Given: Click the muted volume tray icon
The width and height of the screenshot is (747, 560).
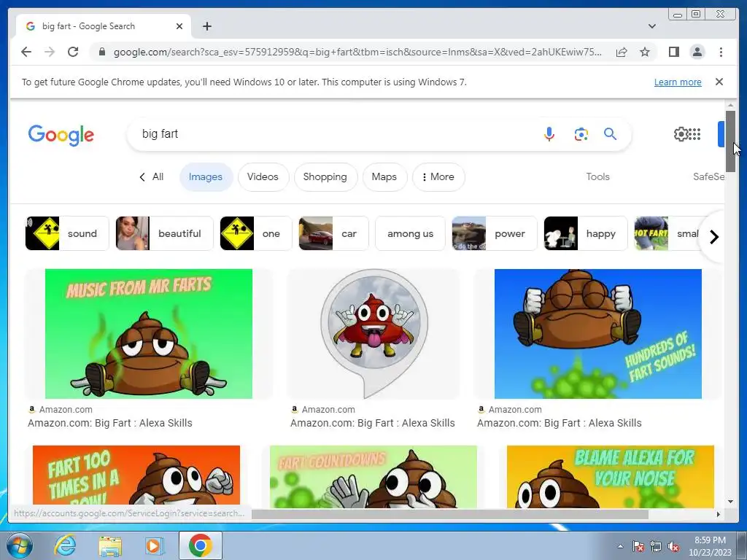Looking at the screenshot, I should pos(673,547).
